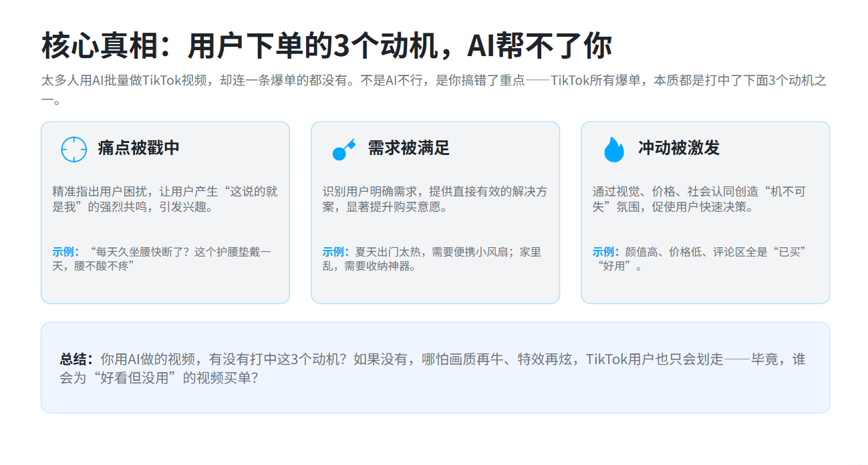Click description text 通过视觉、价格、社会认同
Screen dimensions: 868x465
(x=698, y=199)
